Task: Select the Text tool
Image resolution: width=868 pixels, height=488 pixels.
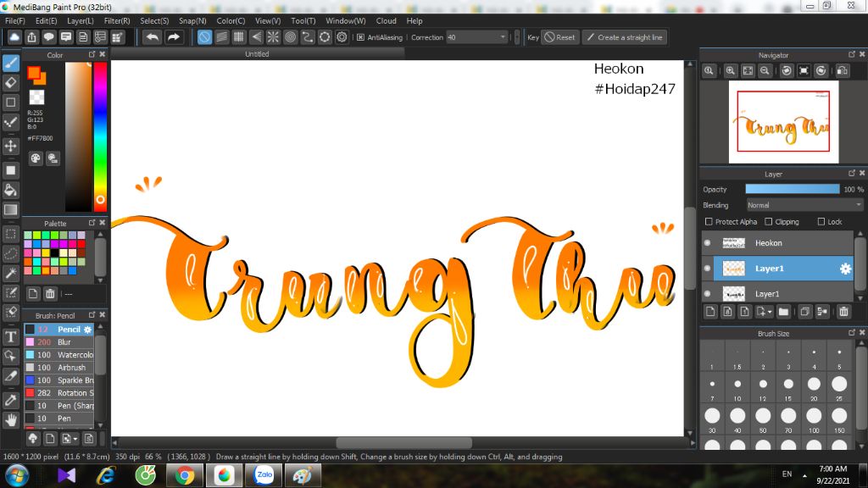Action: [10, 336]
